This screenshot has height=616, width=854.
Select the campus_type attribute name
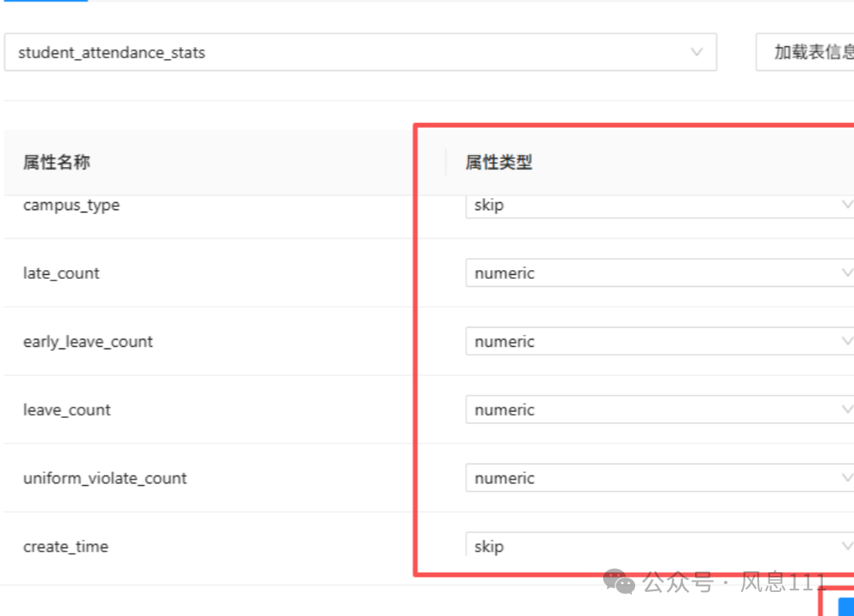click(x=71, y=205)
